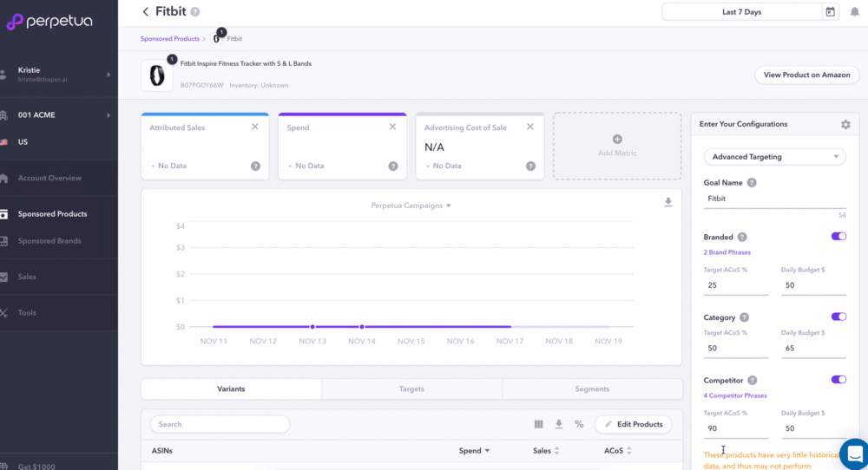Show help for Competitor section
Image resolution: width=868 pixels, height=470 pixels.
coord(753,381)
